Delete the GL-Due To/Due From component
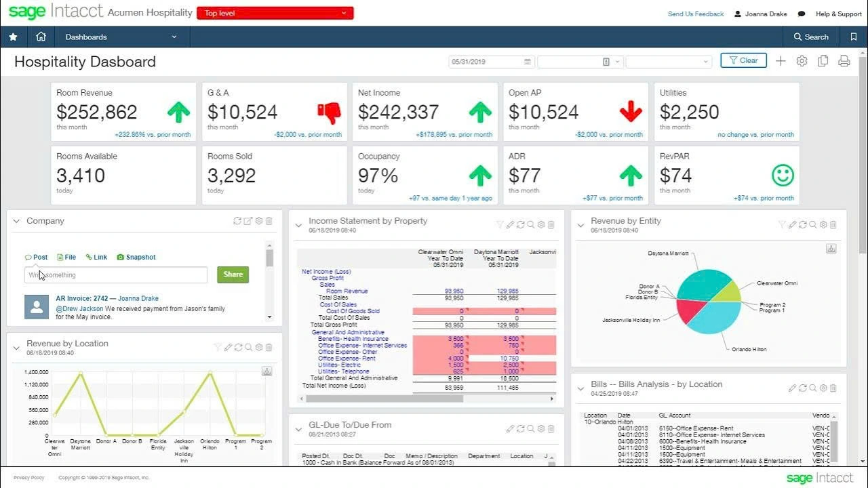The image size is (868, 488). tap(551, 427)
